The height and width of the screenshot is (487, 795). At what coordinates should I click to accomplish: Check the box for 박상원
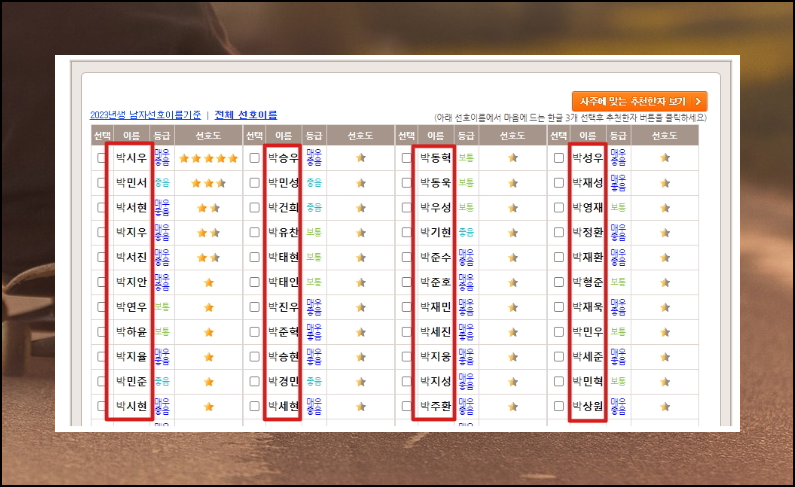[x=559, y=406]
